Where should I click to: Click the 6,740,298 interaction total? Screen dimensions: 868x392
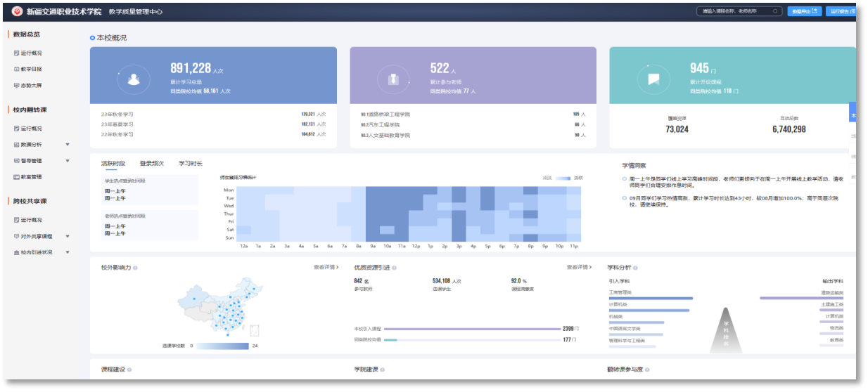click(x=789, y=129)
